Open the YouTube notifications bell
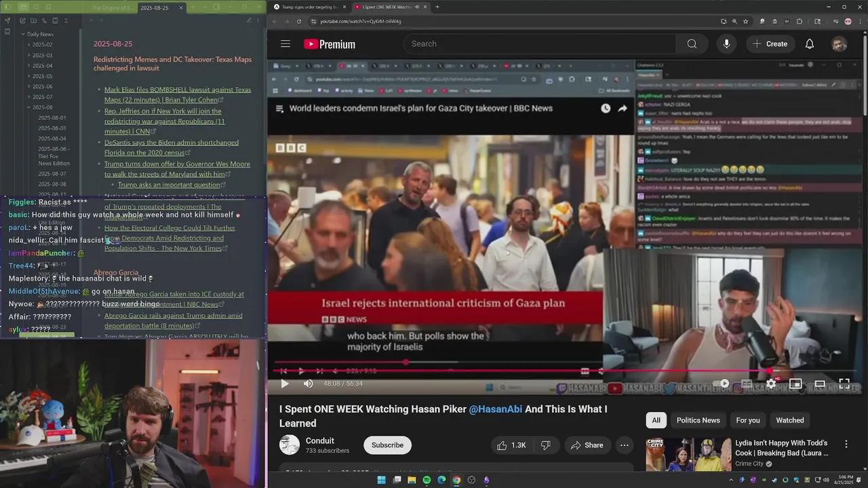 click(810, 44)
